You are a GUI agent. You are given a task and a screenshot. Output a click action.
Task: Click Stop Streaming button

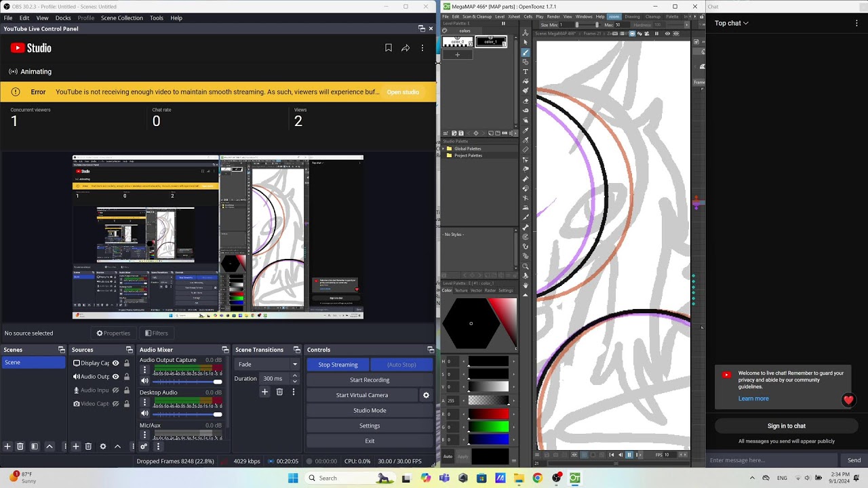338,365
